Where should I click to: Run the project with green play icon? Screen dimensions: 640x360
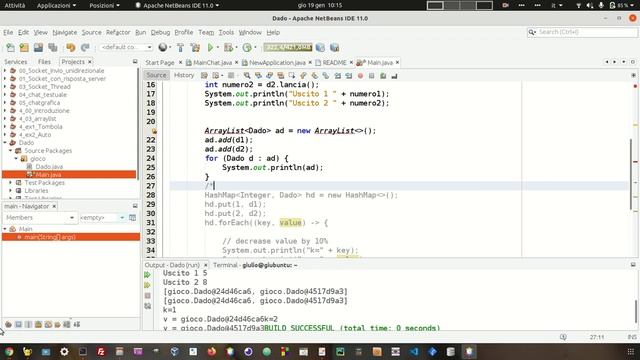(x=210, y=47)
